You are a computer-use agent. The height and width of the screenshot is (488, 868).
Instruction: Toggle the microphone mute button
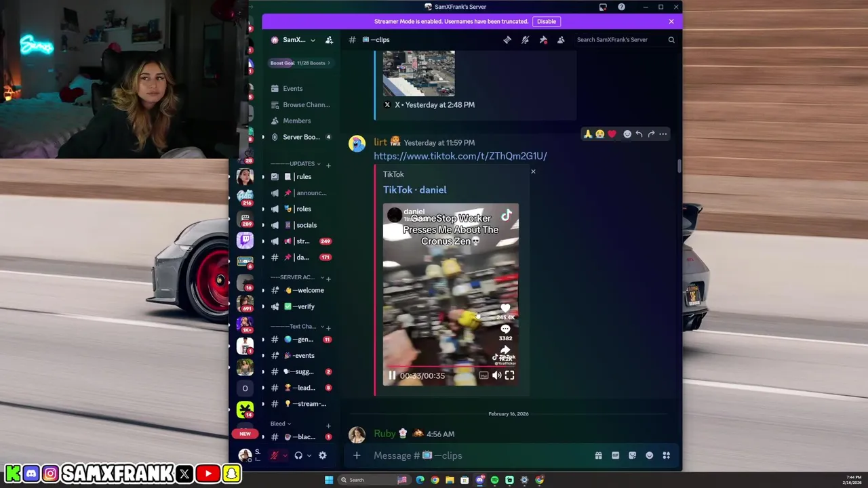click(x=275, y=455)
